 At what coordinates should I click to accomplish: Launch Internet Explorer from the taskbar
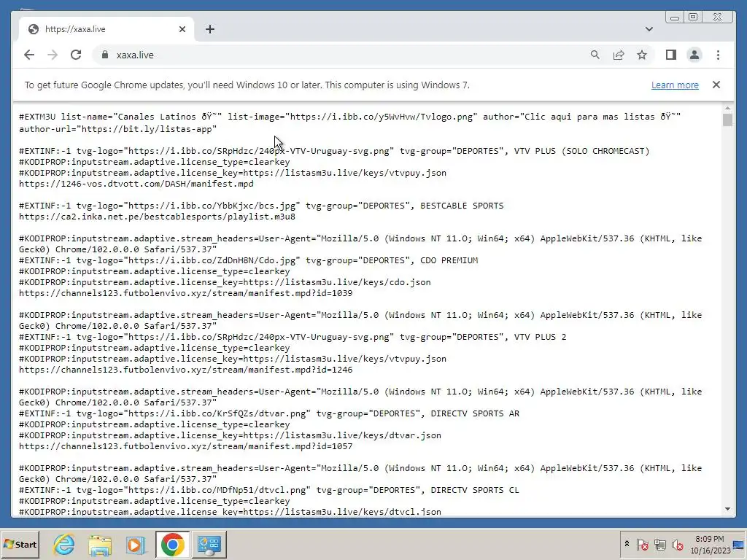[64, 544]
